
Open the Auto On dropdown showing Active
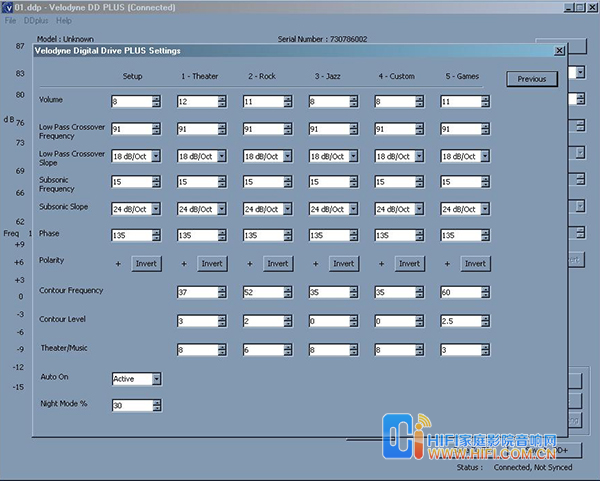click(155, 379)
